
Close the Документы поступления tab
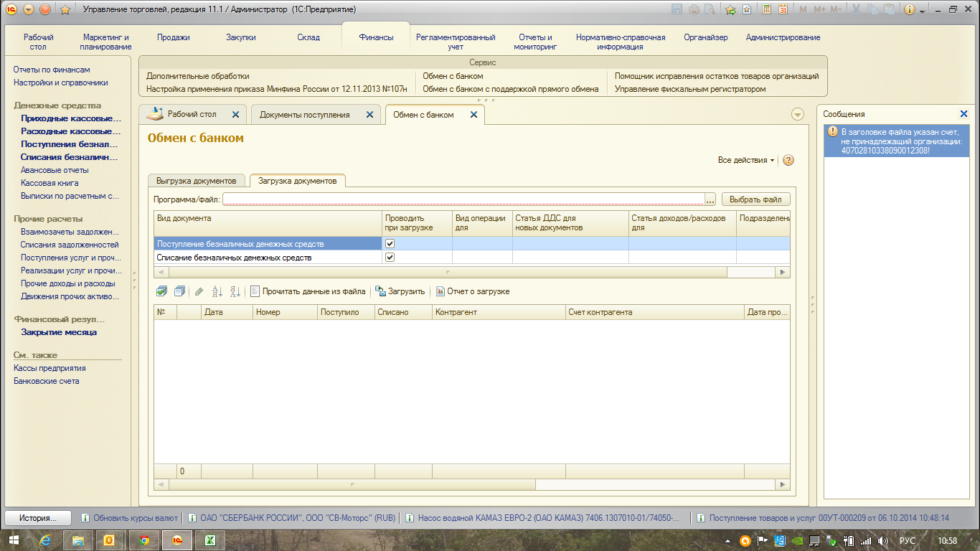(369, 115)
